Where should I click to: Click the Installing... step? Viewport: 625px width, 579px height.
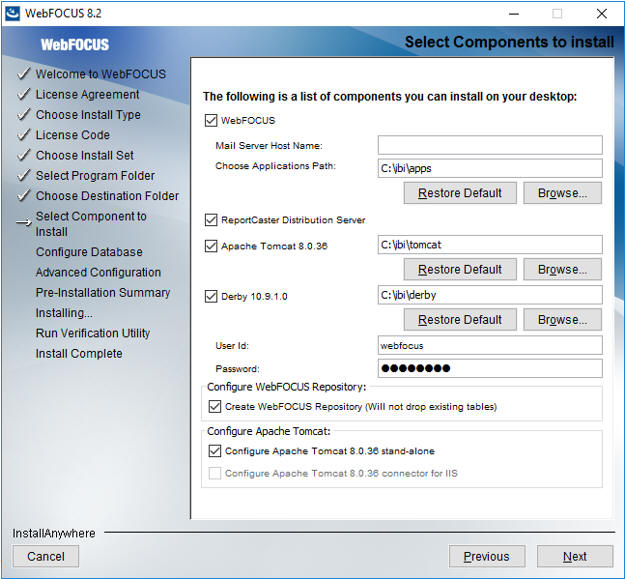pyautogui.click(x=64, y=313)
